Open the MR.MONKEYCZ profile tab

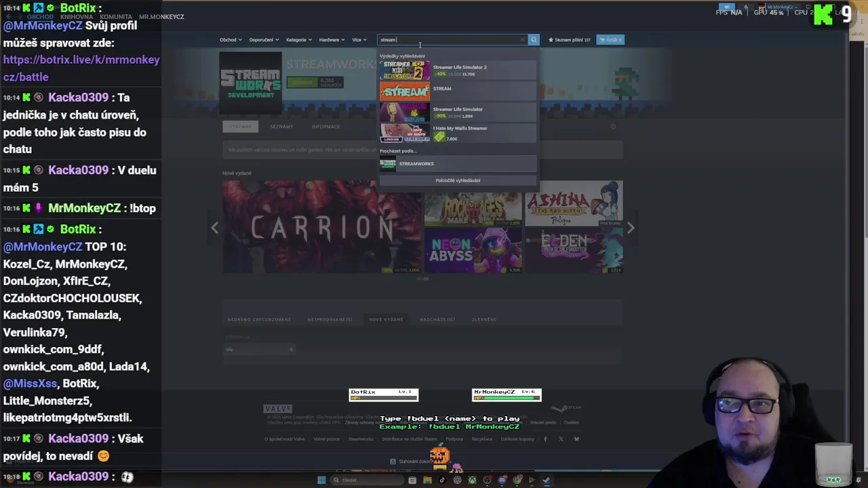[161, 16]
